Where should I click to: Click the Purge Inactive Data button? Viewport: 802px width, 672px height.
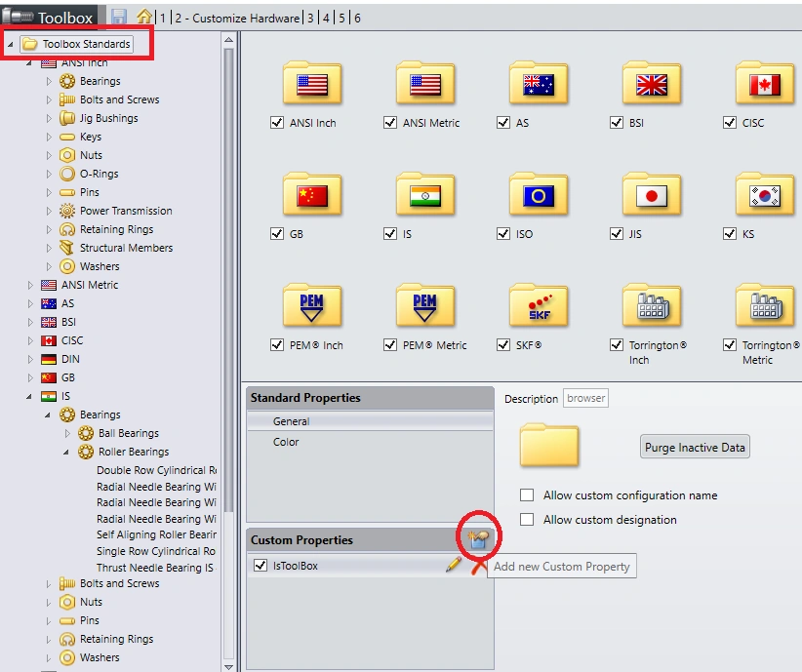click(695, 447)
